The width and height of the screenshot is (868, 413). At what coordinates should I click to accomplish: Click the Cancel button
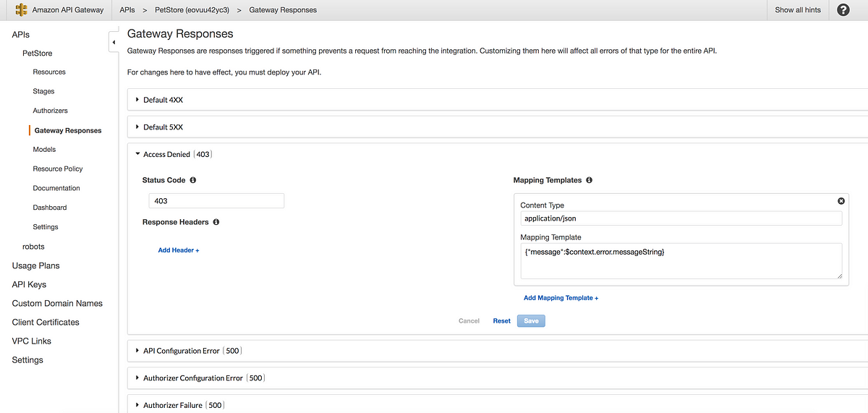click(x=469, y=321)
